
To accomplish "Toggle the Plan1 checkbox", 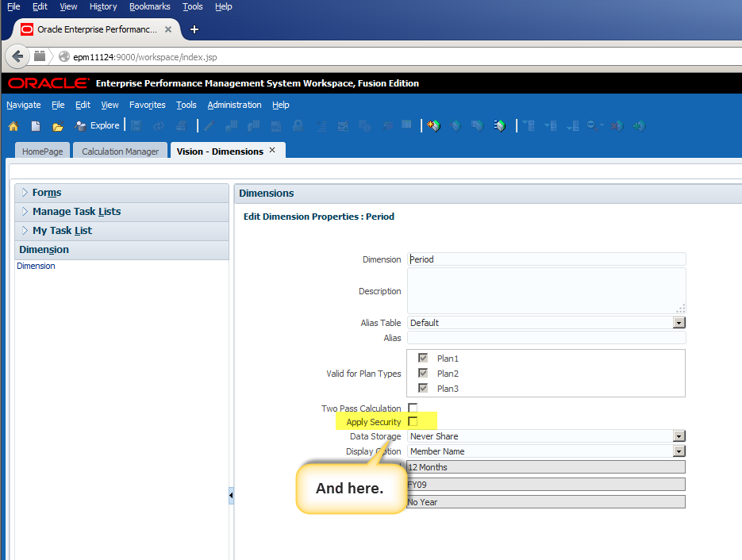I will pos(423,358).
